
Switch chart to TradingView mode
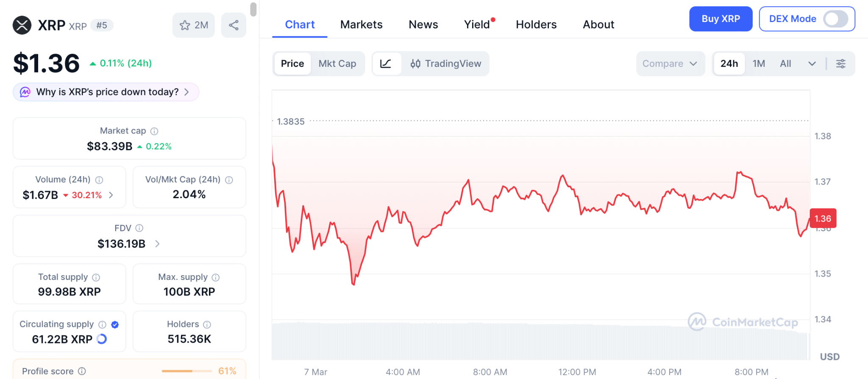tap(445, 64)
